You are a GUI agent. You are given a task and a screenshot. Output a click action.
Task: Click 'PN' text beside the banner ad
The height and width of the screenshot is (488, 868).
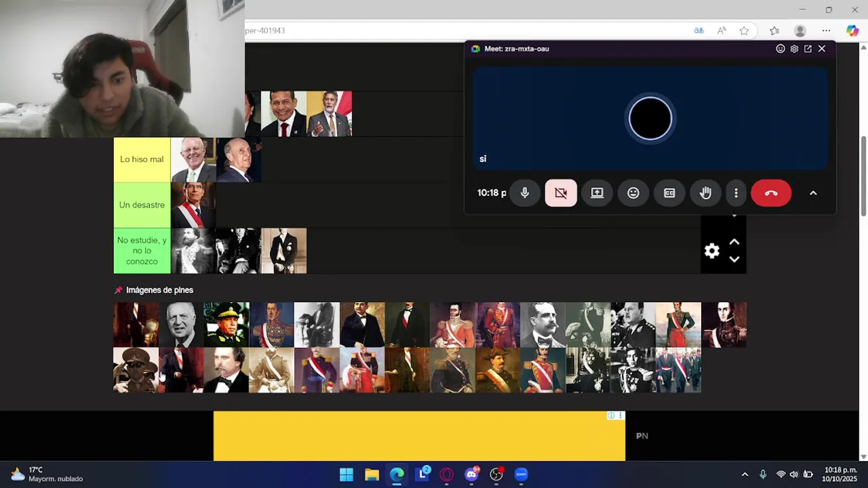click(x=642, y=436)
